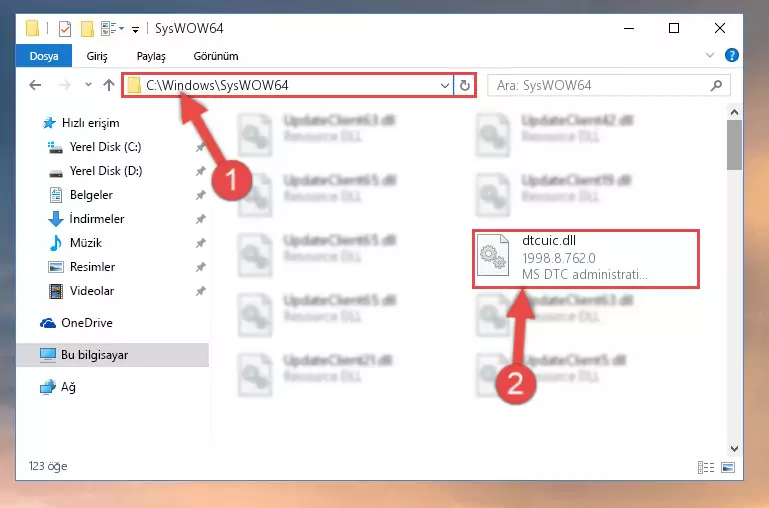Image resolution: width=769 pixels, height=508 pixels.
Task: Click the pin icon next to Videolar
Action: pyautogui.click(x=200, y=291)
